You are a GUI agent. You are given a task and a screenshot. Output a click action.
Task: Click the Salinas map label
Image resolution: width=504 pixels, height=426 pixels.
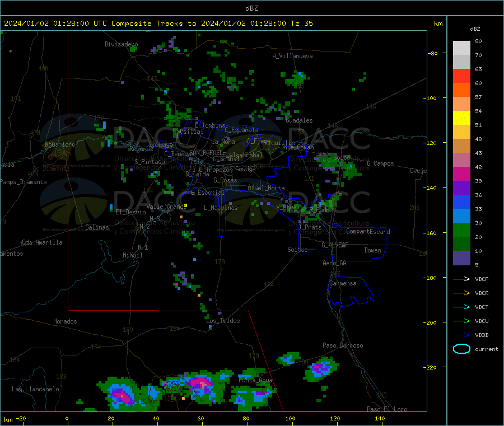97,227
